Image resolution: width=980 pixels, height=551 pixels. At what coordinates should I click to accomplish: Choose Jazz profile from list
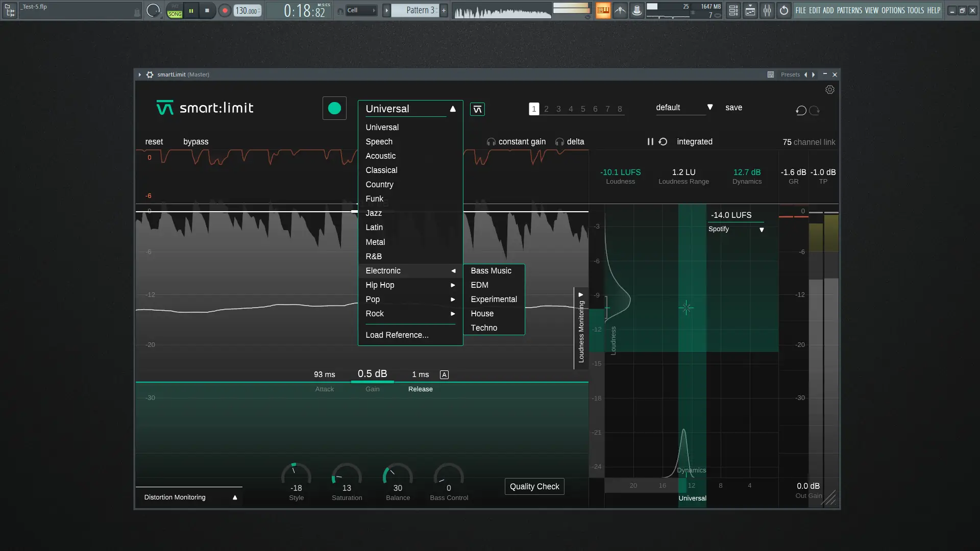click(374, 213)
